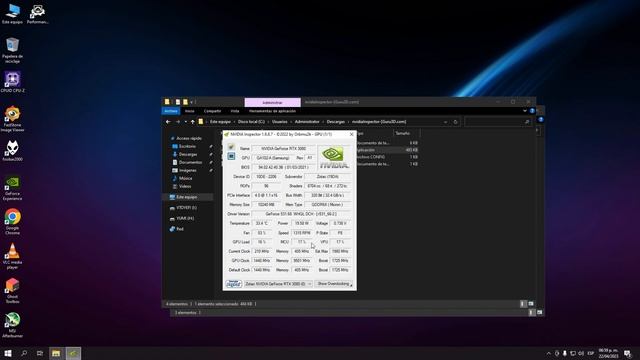Select Documentos in the navigation pane
Viewport: 640px width, 360px height.
[190, 162]
